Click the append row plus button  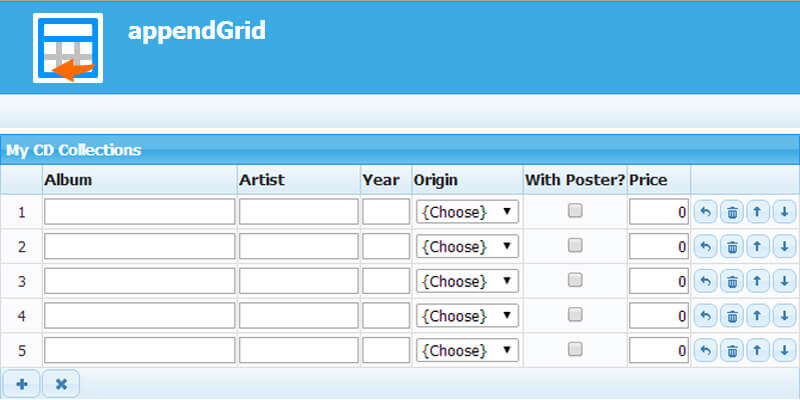22,384
